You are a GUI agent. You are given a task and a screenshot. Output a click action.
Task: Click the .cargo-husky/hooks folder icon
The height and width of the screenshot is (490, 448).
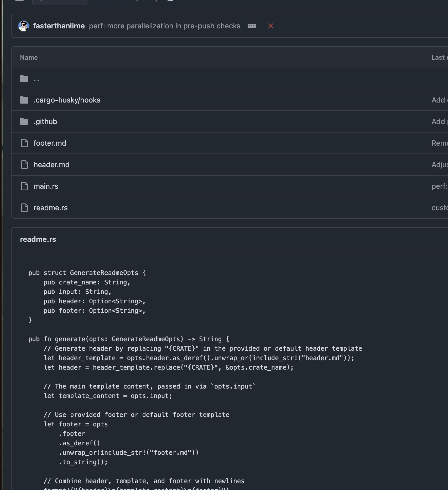click(24, 100)
